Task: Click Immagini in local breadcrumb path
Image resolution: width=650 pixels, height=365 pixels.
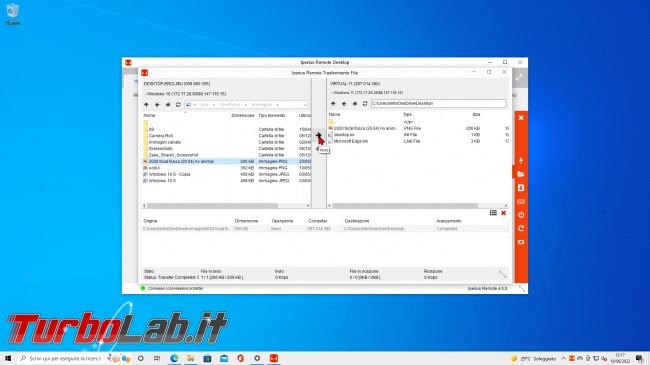Action: (x=262, y=105)
